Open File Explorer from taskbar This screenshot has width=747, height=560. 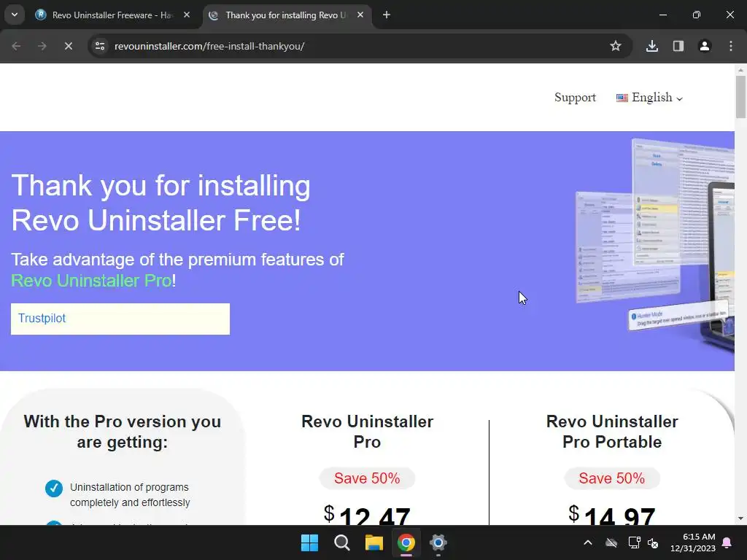374,542
